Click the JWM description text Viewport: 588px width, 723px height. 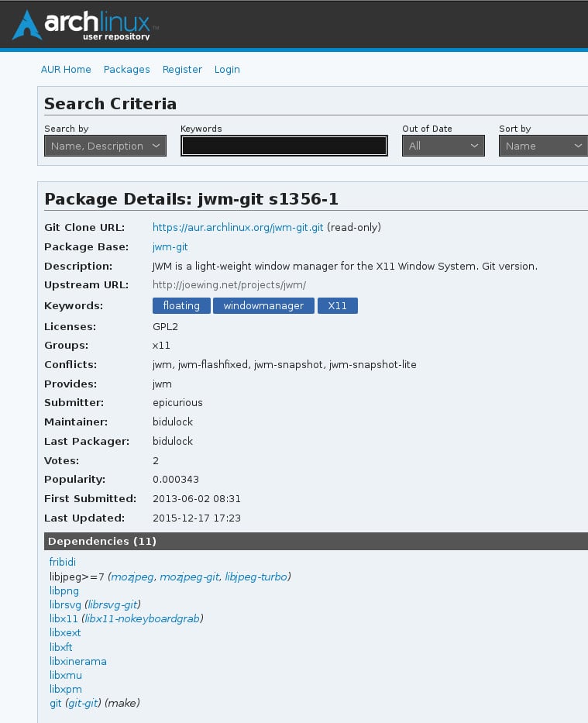345,267
